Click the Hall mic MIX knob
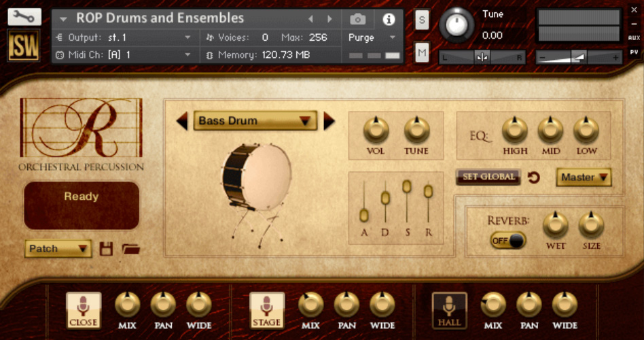644x340 pixels. pos(493,305)
